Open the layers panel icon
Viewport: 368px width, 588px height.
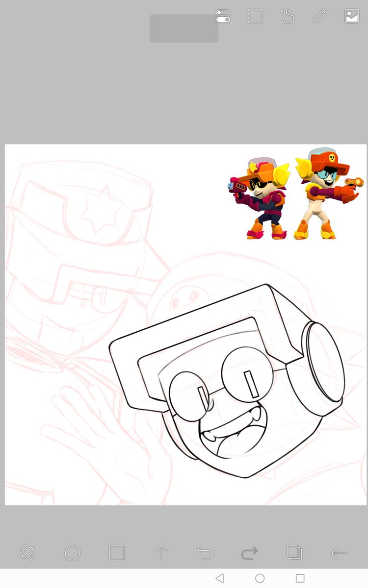click(x=294, y=553)
